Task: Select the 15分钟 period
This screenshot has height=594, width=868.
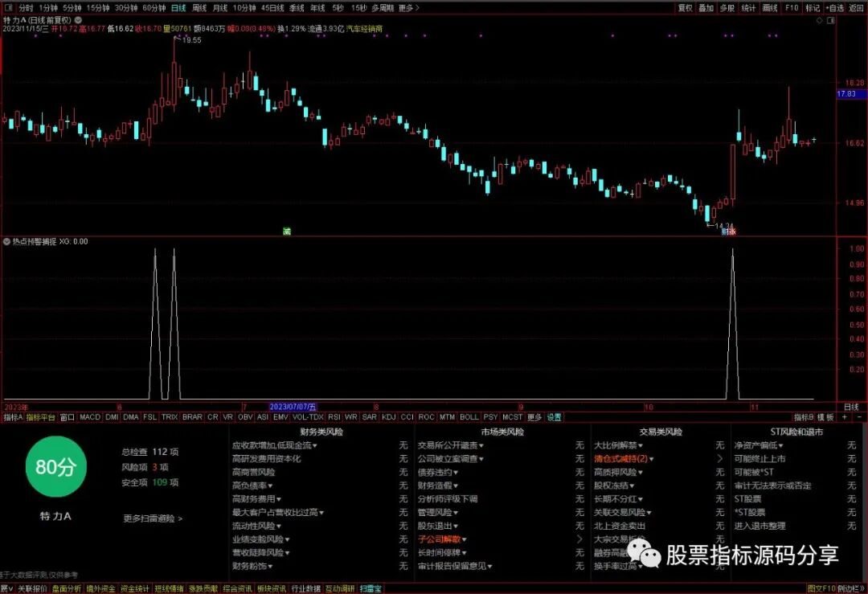Action: (97, 8)
